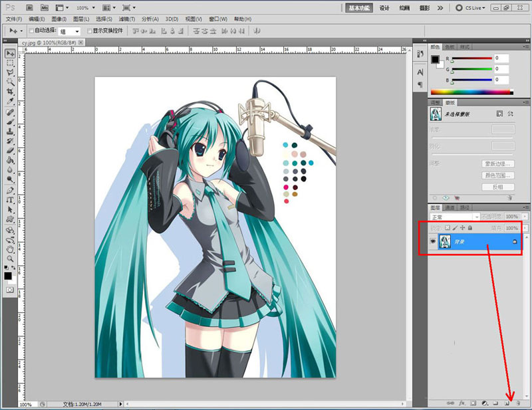Toggle lock image pixels brush icon
Image resolution: width=532 pixels, height=410 pixels.
tap(455, 228)
